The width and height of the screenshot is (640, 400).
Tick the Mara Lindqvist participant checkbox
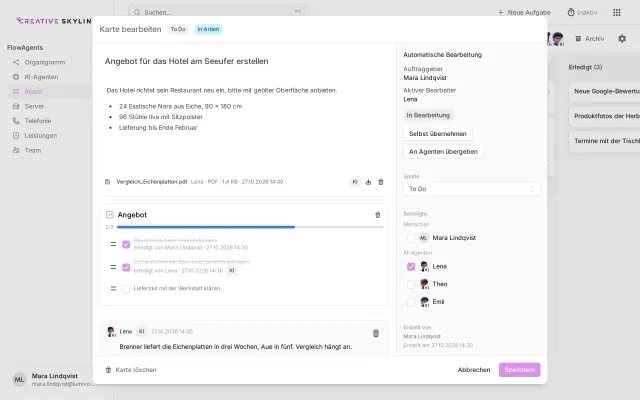pyautogui.click(x=411, y=238)
